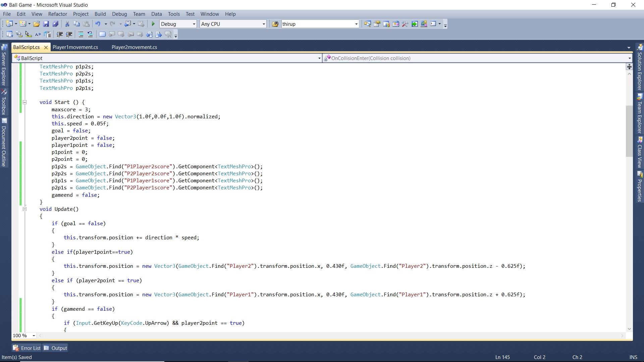Image resolution: width=644 pixels, height=362 pixels.
Task: Open the Toolbox tools icon in toolbar
Action: (x=405, y=24)
